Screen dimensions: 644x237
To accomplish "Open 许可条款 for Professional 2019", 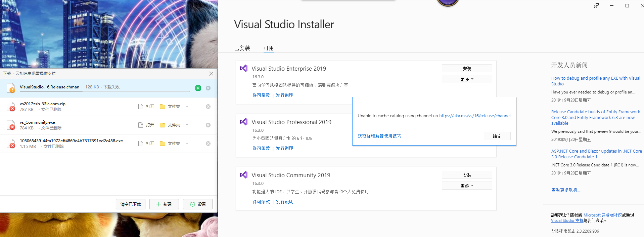I will pos(261,148).
